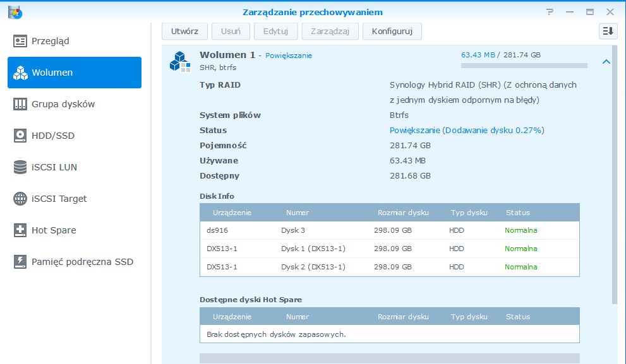Click the 63.43 MB used value in header
This screenshot has height=364, width=626.
pyautogui.click(x=478, y=55)
